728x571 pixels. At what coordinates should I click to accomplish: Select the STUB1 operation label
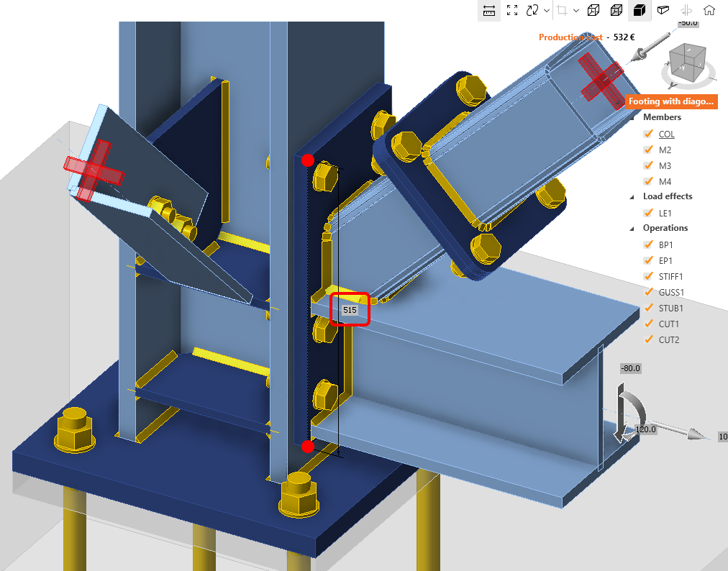coord(670,309)
